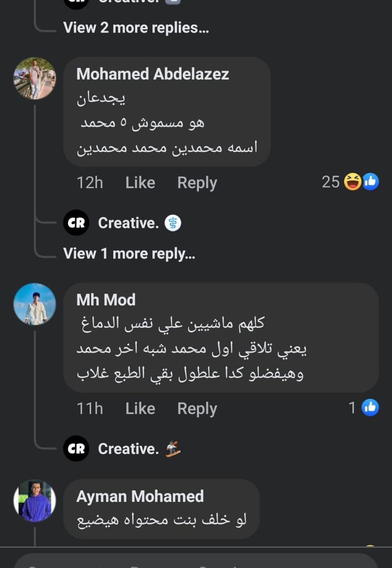Reply to Mh Mod's comment
392x568 pixels.
tap(197, 408)
